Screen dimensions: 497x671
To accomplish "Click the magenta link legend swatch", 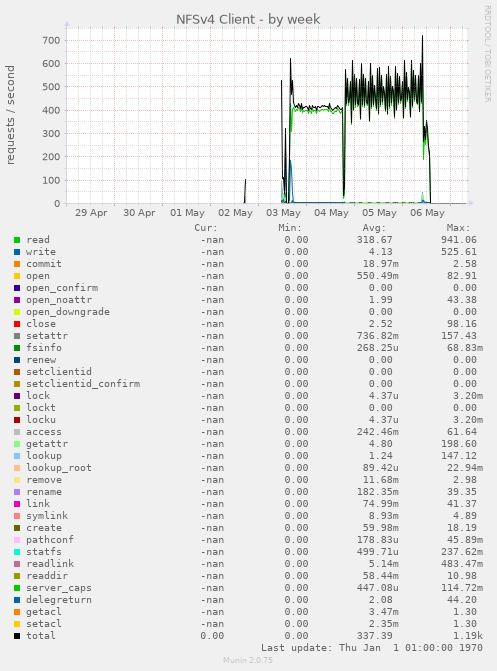I will (17, 504).
